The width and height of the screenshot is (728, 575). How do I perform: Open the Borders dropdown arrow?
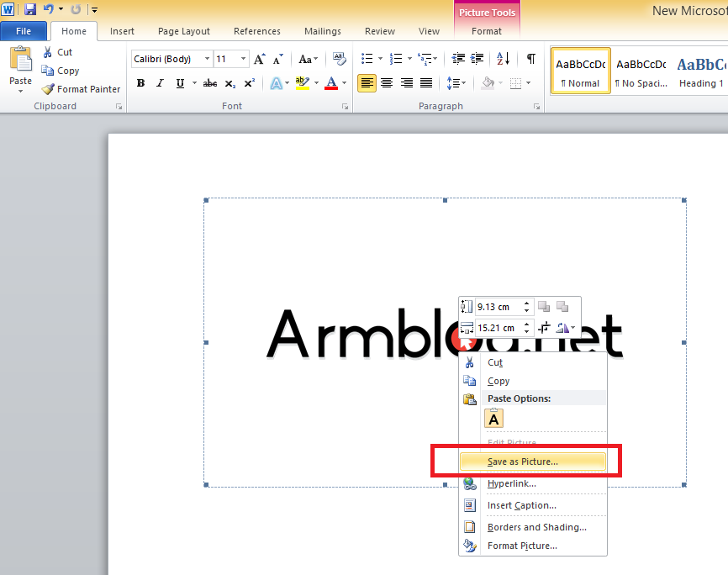(529, 83)
